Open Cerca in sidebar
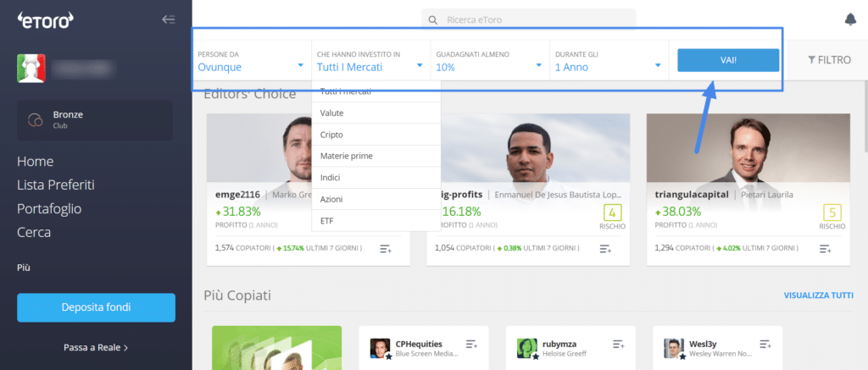This screenshot has width=868, height=370. [34, 232]
